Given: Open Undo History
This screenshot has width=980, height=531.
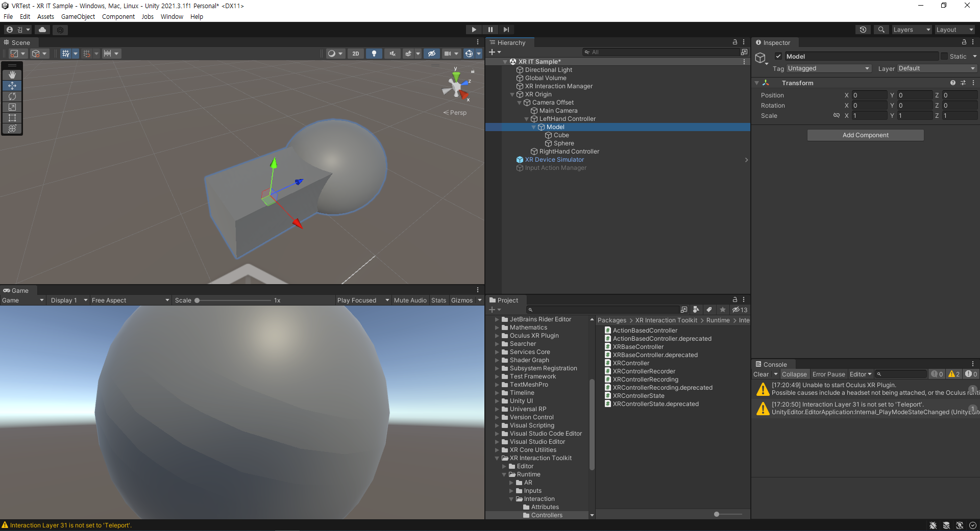Looking at the screenshot, I should click(863, 30).
